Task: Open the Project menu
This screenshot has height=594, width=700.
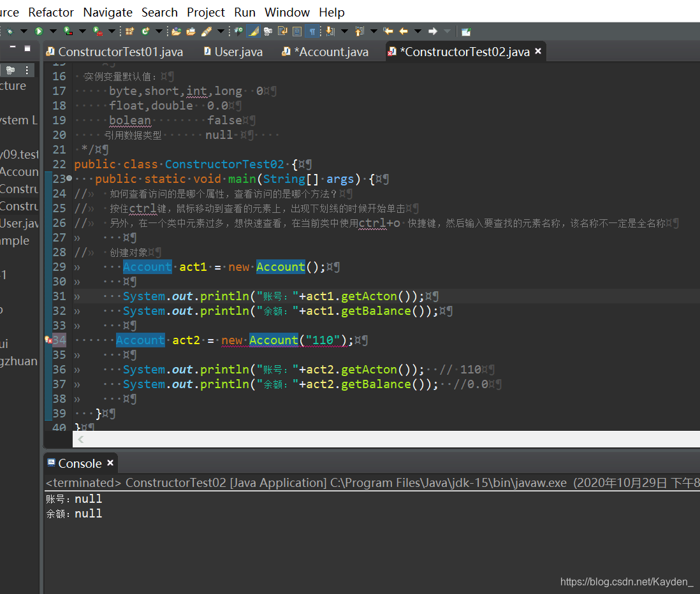Action: (205, 12)
